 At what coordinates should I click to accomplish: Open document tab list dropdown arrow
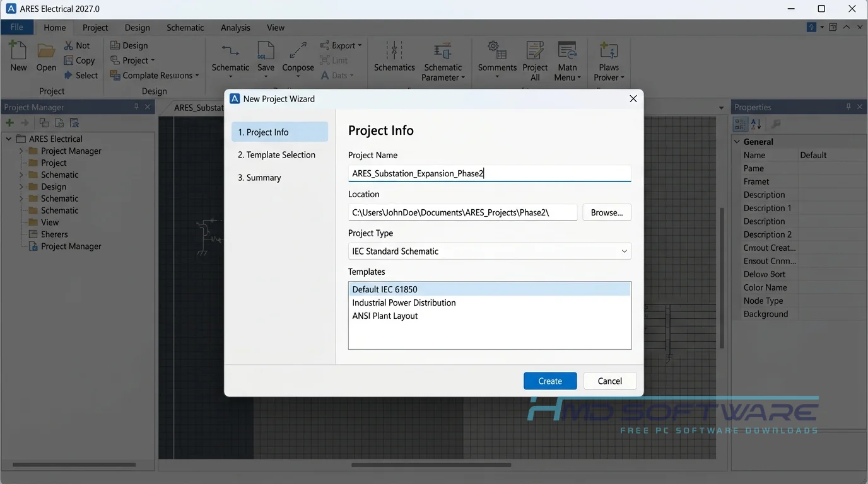tap(721, 108)
